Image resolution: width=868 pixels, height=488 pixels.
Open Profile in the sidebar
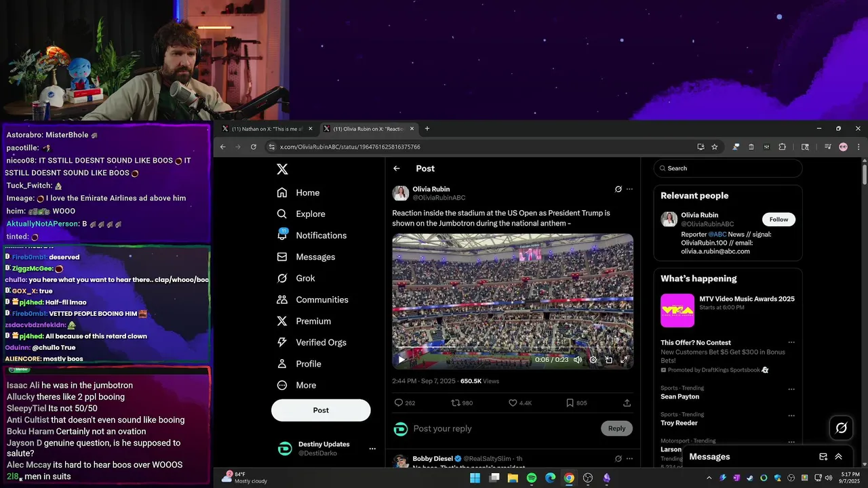[299, 364]
